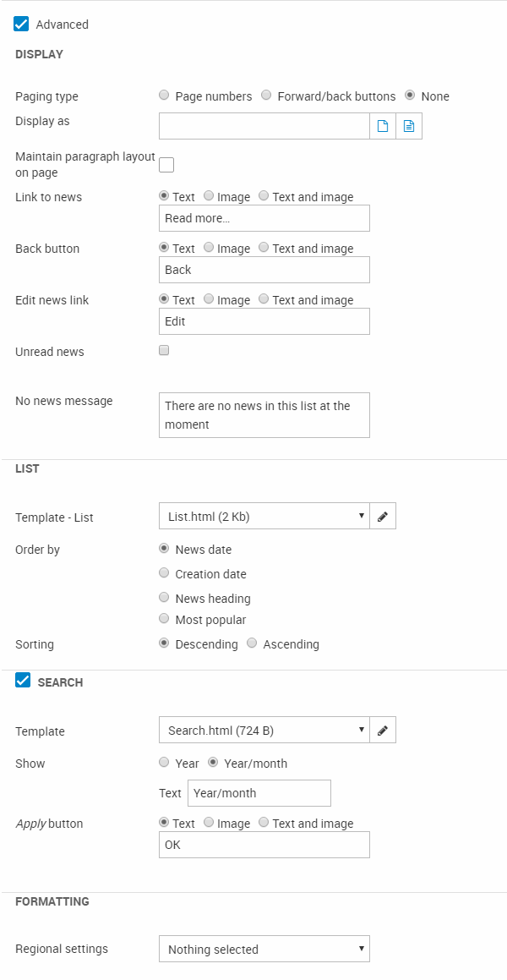Select Page numbers paging type

[164, 96]
